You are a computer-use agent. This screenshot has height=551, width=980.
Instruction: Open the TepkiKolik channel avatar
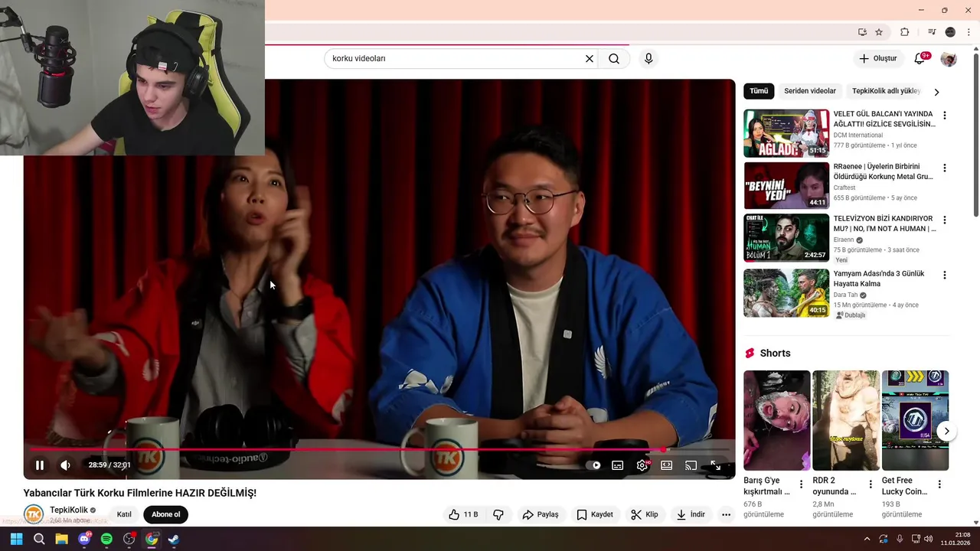point(33,514)
